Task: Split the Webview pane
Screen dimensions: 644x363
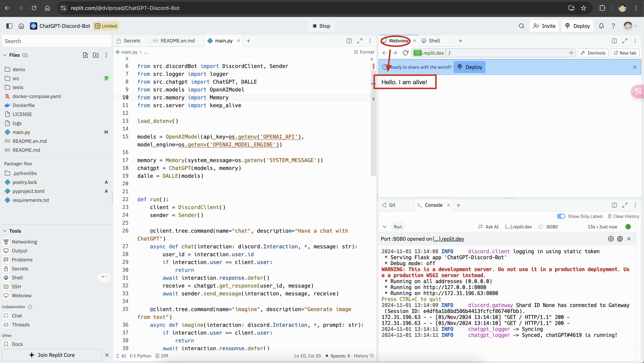Action: [614, 41]
